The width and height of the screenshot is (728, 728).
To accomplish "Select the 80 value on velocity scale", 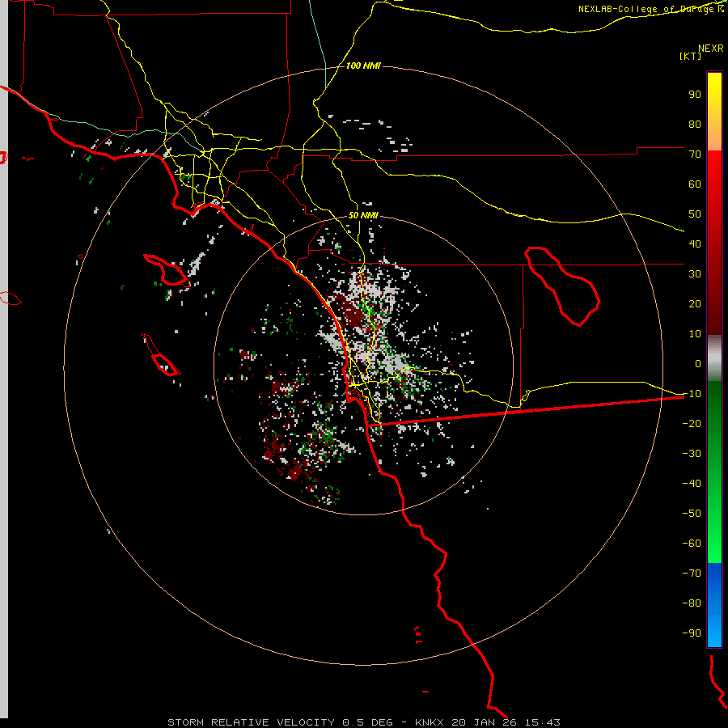I will [x=695, y=125].
